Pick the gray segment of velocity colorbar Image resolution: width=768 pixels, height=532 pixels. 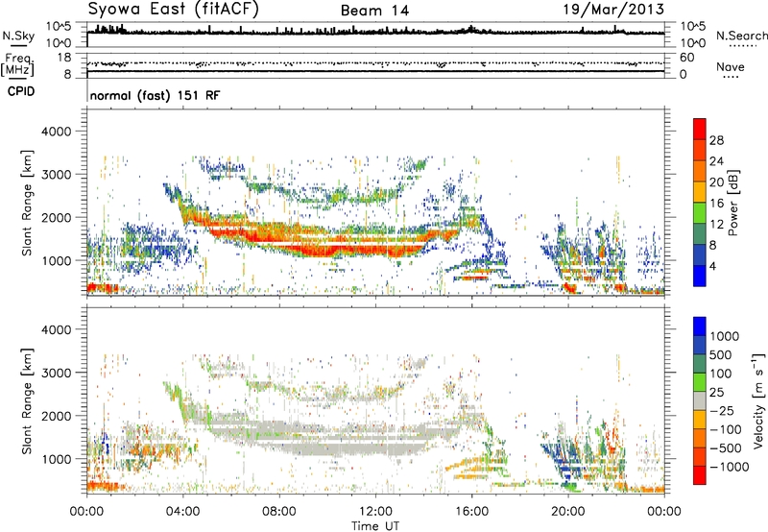700,400
